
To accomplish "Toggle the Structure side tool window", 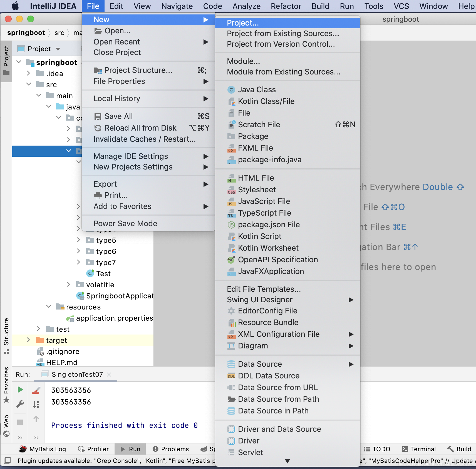I will point(6,336).
